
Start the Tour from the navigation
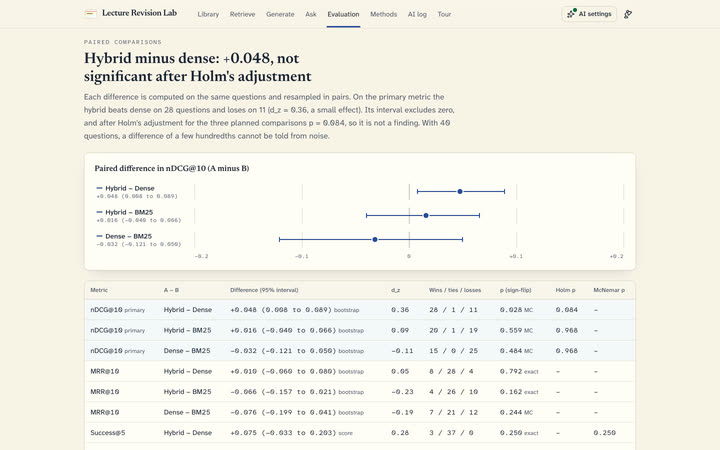click(444, 14)
